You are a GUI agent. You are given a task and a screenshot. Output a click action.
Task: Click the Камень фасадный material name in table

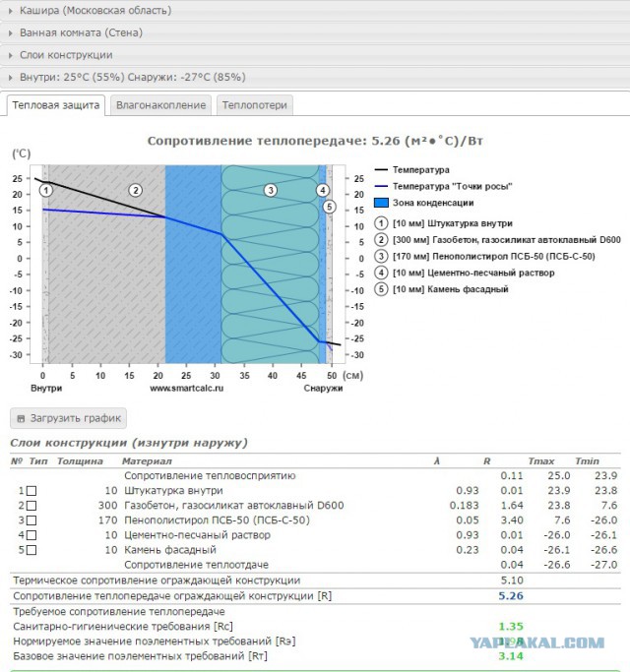170,550
